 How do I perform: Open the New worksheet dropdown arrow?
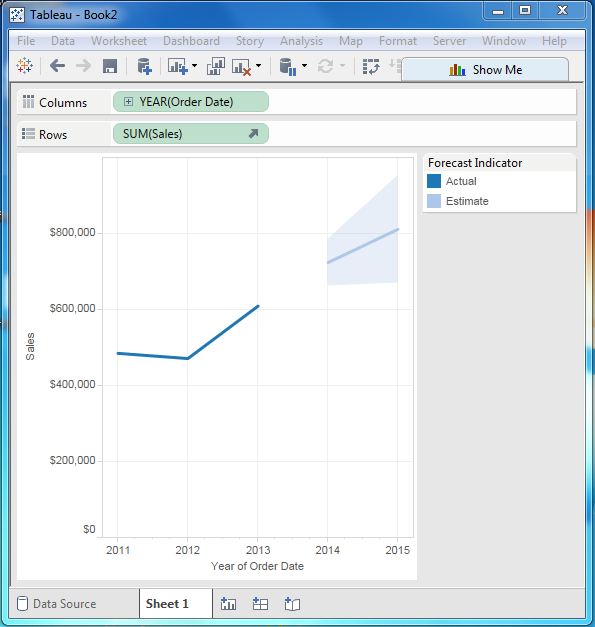(x=194, y=65)
